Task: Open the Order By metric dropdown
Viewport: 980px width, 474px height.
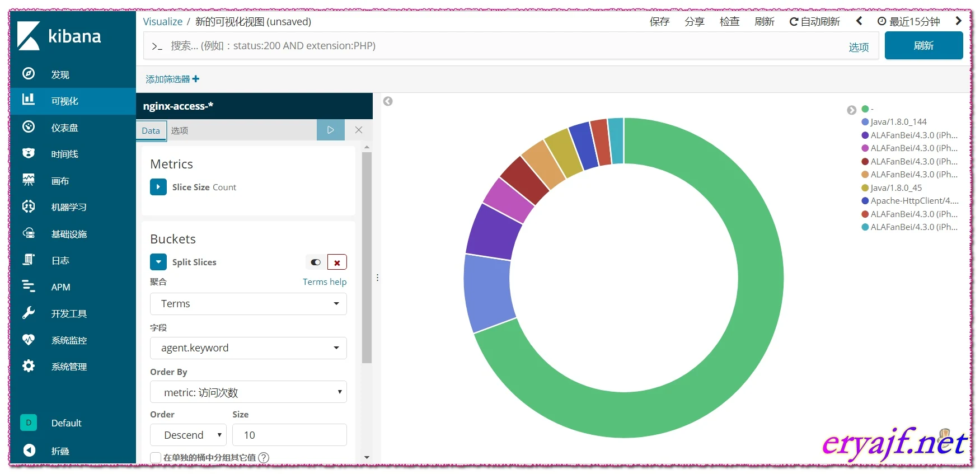Action: click(x=248, y=392)
